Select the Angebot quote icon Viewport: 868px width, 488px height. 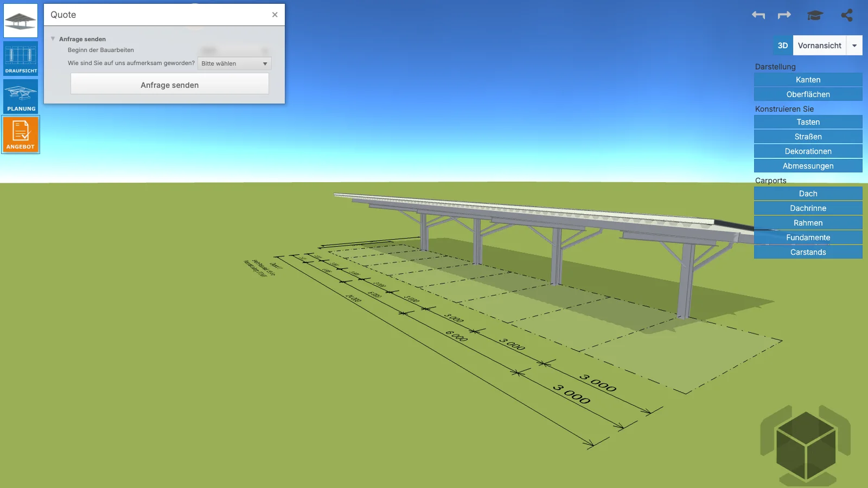point(21,134)
